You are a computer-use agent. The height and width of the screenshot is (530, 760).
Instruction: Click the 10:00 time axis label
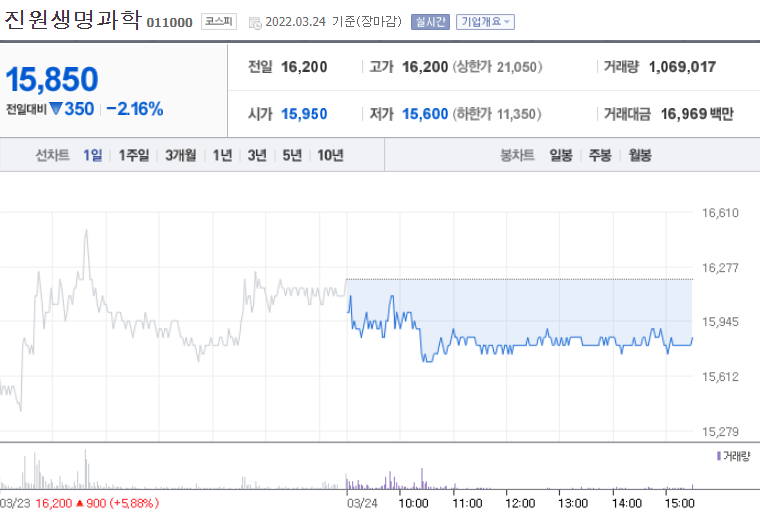(x=413, y=503)
